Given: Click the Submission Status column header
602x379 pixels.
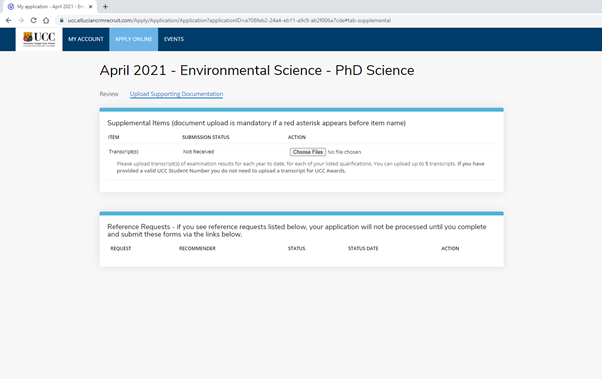Looking at the screenshot, I should pos(206,137).
